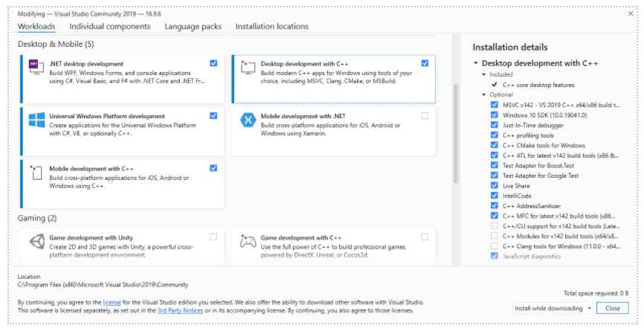Image resolution: width=644 pixels, height=331 pixels.
Task: Check Game development with Unity workload
Action: pos(213,237)
